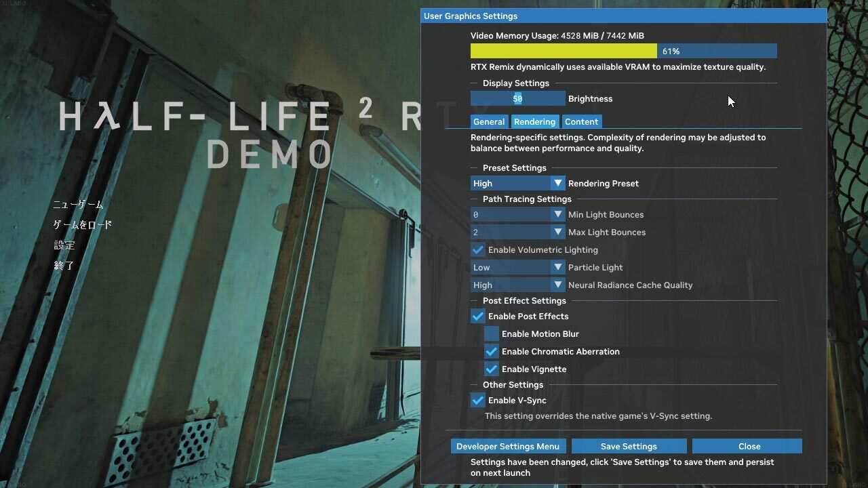Toggle Enable Volumetric Lighting checkbox
This screenshot has width=868, height=488.
click(478, 250)
